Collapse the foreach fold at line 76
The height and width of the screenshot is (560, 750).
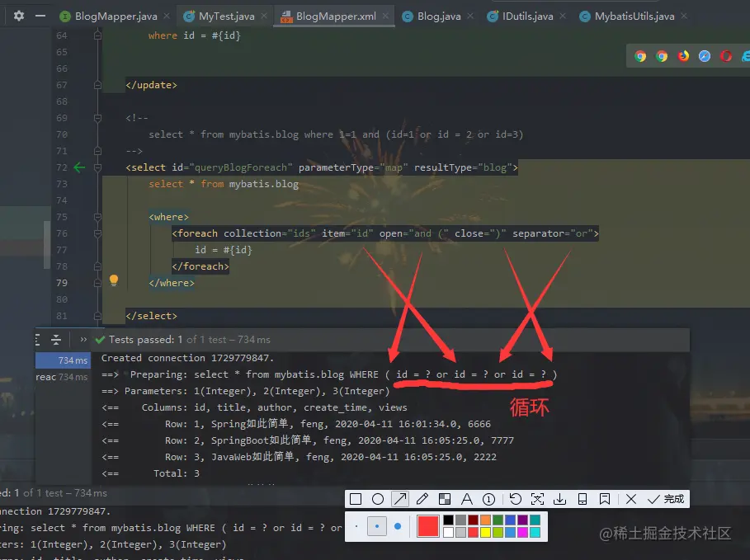(97, 234)
